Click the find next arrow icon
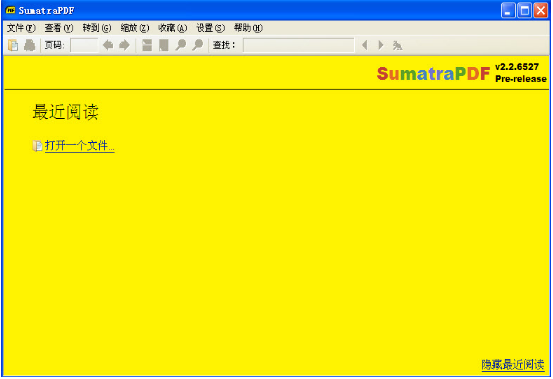Screen dimensions: 553x379 pos(381,45)
